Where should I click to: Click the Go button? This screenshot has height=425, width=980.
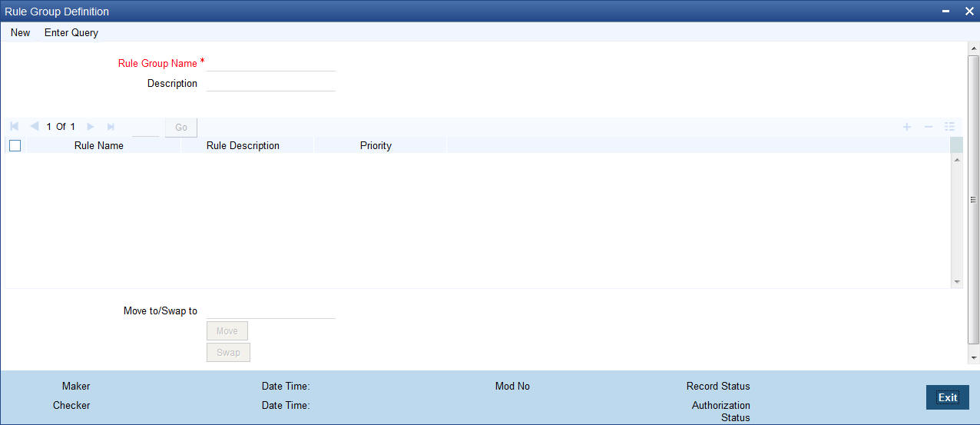[181, 127]
